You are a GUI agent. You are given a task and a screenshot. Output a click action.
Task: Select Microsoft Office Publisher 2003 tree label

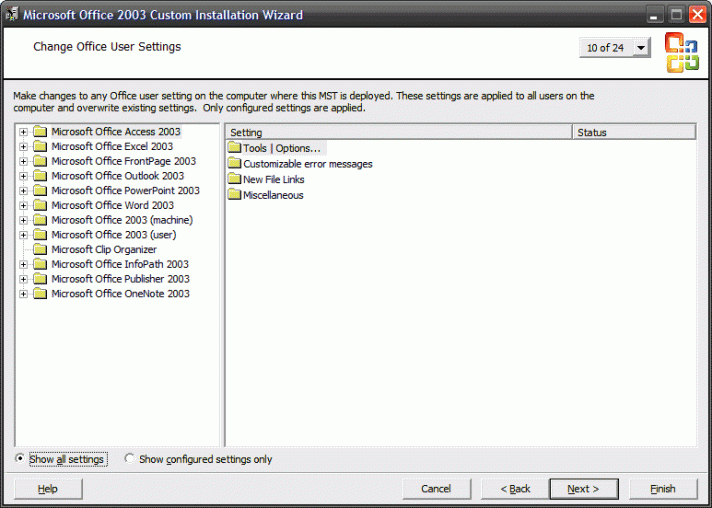click(120, 279)
